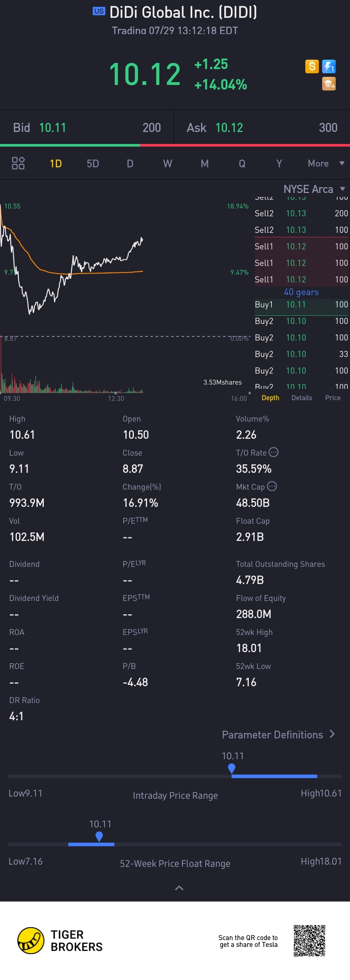Tap the Tiger Brokers logo

pyautogui.click(x=60, y=940)
